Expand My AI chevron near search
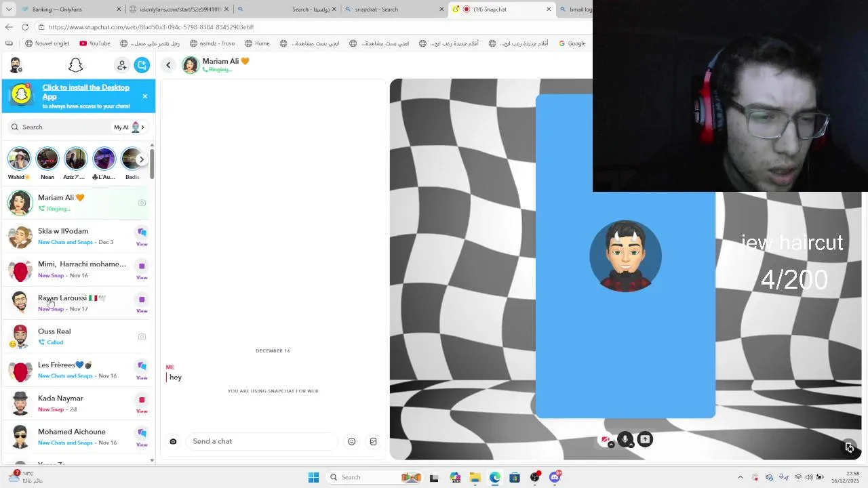Viewport: 868px width, 488px height. point(142,127)
